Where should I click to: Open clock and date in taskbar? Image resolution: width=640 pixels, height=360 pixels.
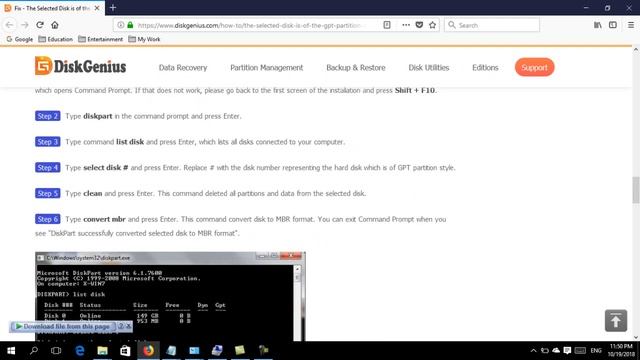point(622,350)
